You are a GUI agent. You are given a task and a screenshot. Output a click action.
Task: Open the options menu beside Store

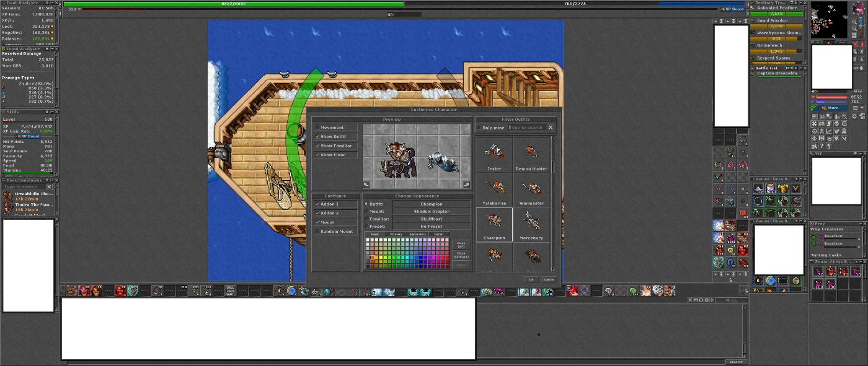click(x=858, y=108)
